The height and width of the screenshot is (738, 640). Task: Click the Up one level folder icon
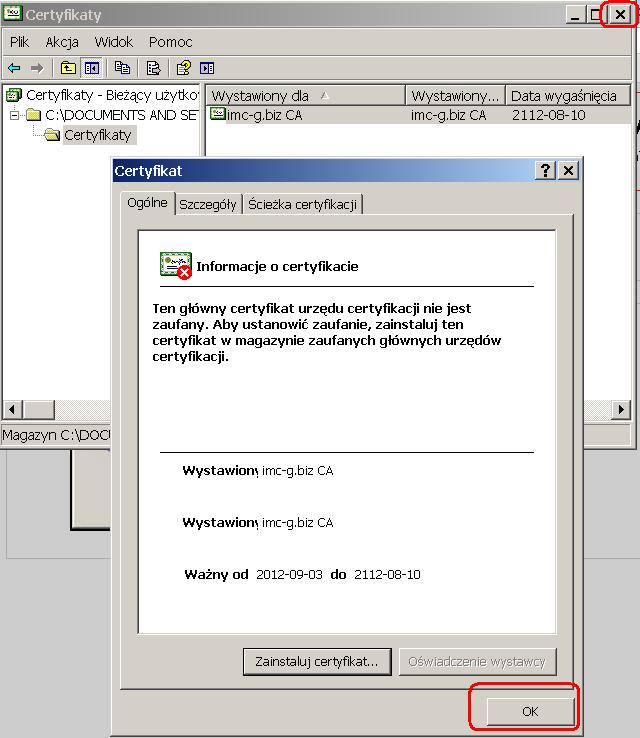click(68, 68)
